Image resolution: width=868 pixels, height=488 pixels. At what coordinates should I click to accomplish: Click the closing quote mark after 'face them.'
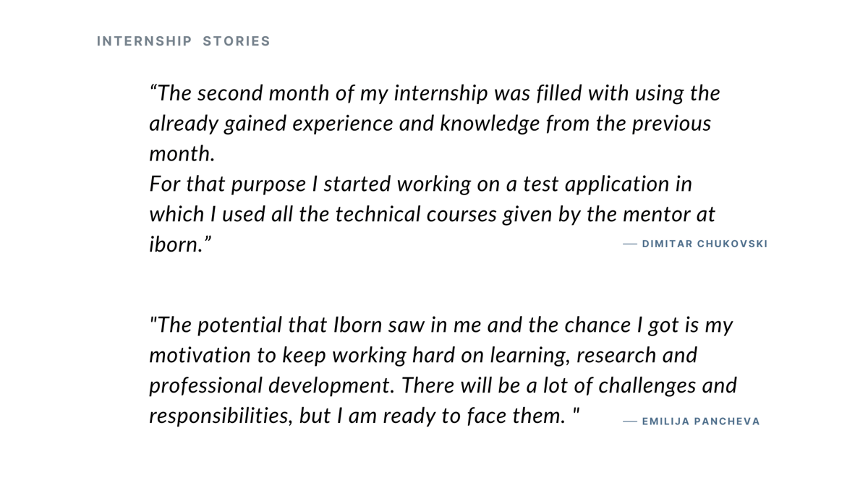[576, 411]
